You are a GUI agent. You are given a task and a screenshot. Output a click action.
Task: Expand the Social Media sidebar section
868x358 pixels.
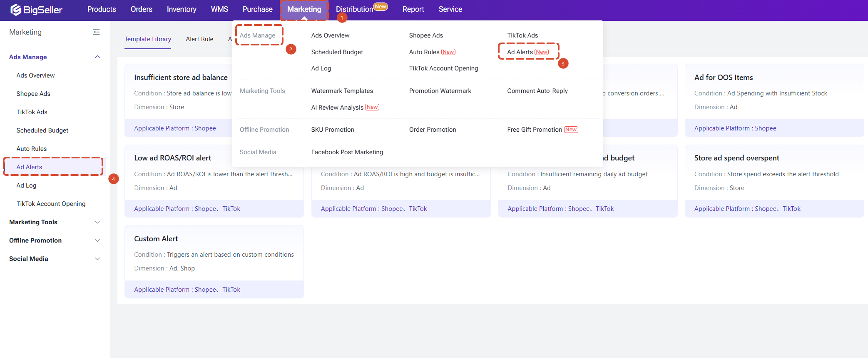pos(97,259)
